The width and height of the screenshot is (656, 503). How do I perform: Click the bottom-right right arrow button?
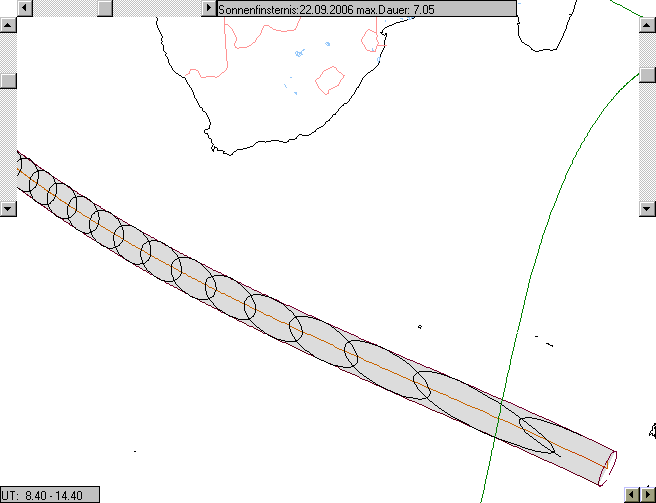(648, 495)
